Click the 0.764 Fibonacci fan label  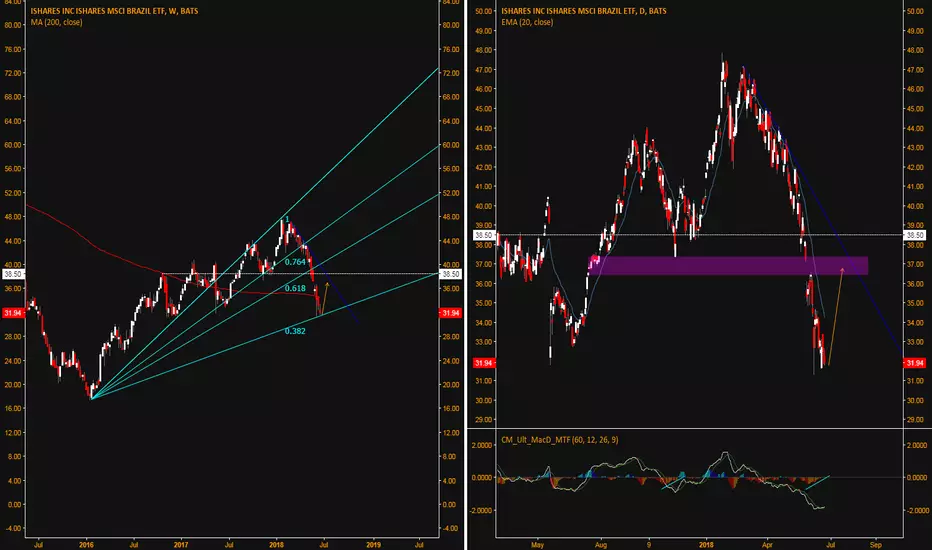point(295,262)
